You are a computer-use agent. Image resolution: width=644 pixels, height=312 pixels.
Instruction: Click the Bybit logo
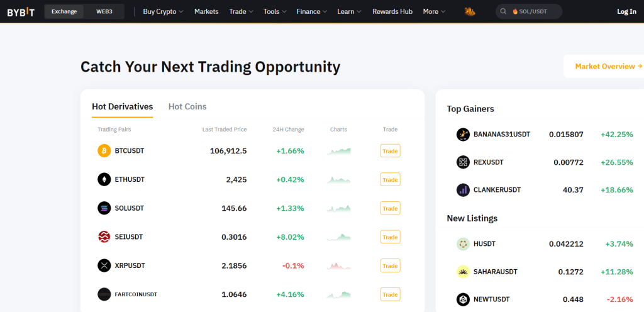(x=21, y=11)
